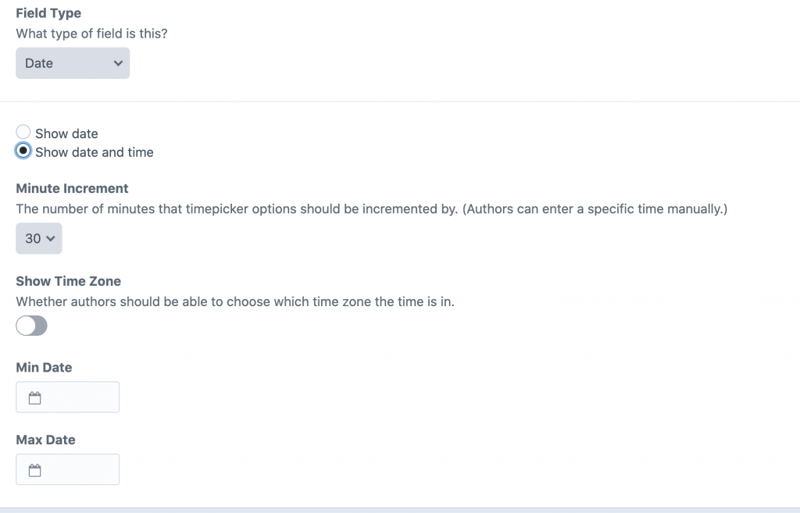Screen dimensions: 800x513
Task: Click the time zone instruction text
Action: 235,301
